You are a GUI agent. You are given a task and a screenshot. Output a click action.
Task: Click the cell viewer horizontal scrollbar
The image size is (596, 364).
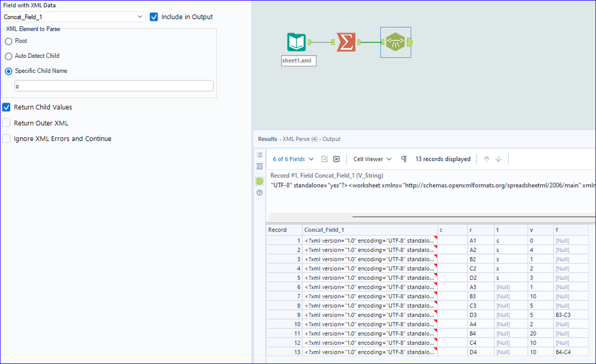(474, 217)
